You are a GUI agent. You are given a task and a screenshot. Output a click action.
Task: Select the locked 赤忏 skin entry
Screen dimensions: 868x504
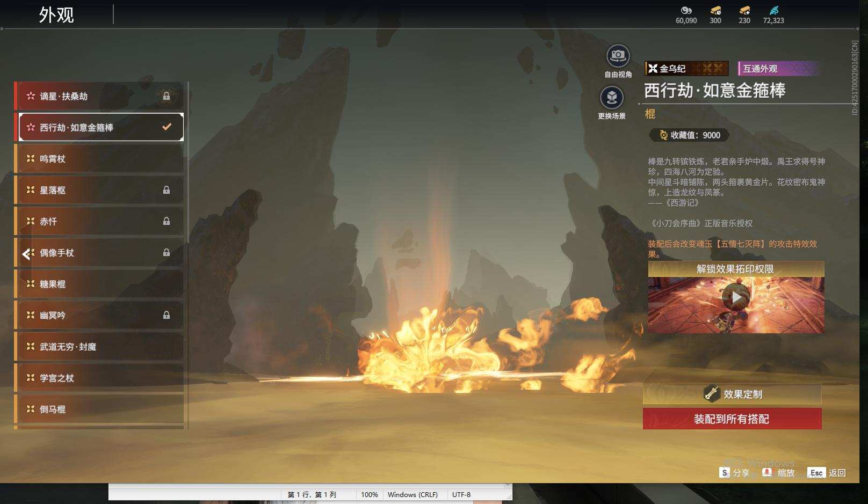coord(99,221)
